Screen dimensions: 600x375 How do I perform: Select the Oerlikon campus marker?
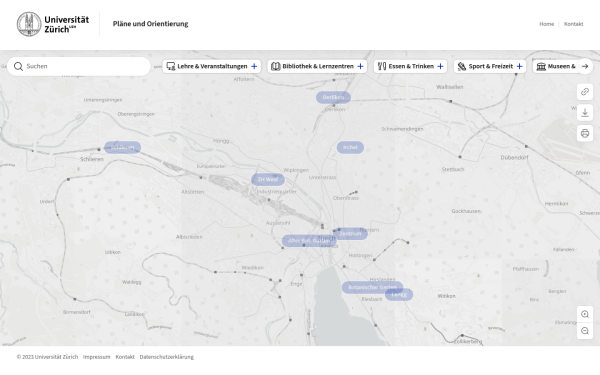click(333, 98)
